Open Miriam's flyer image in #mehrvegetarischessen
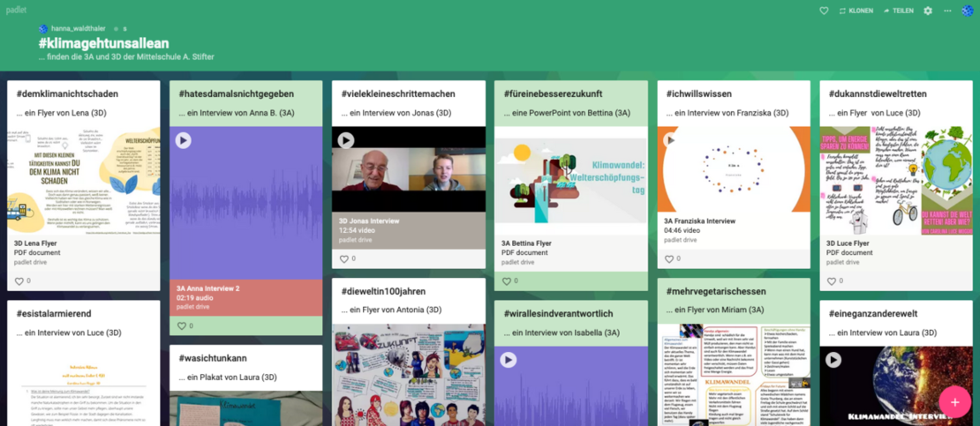This screenshot has height=426, width=980. [734, 375]
